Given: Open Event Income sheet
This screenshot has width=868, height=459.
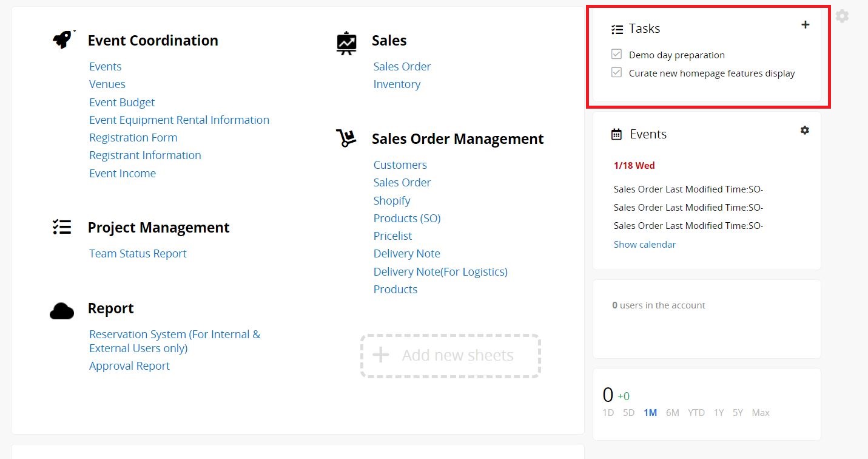Looking at the screenshot, I should click(123, 174).
